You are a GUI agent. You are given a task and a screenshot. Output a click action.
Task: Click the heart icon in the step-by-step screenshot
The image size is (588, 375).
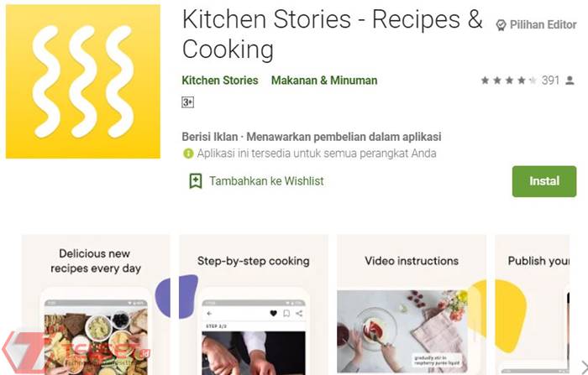coord(273,313)
